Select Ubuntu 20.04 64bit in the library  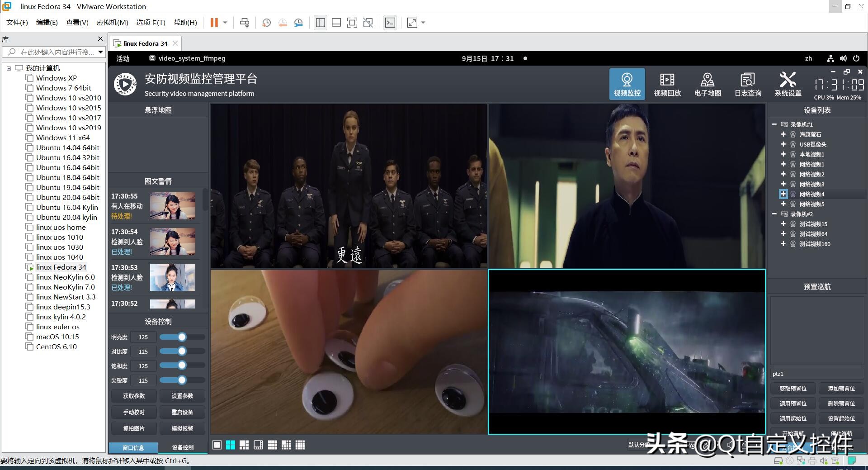point(68,197)
